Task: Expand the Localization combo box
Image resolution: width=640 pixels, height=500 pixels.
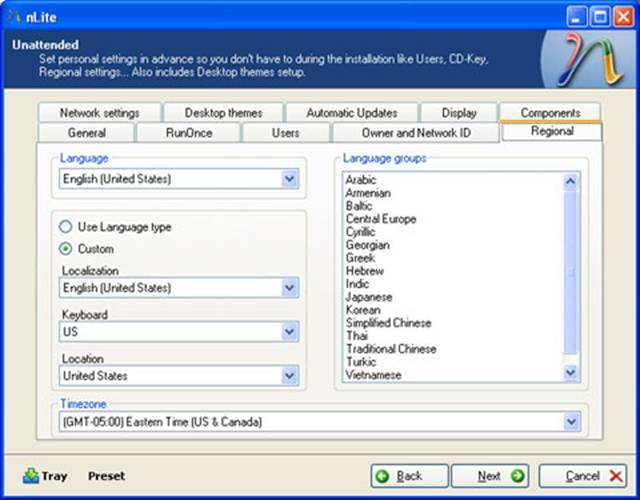Action: [x=290, y=288]
